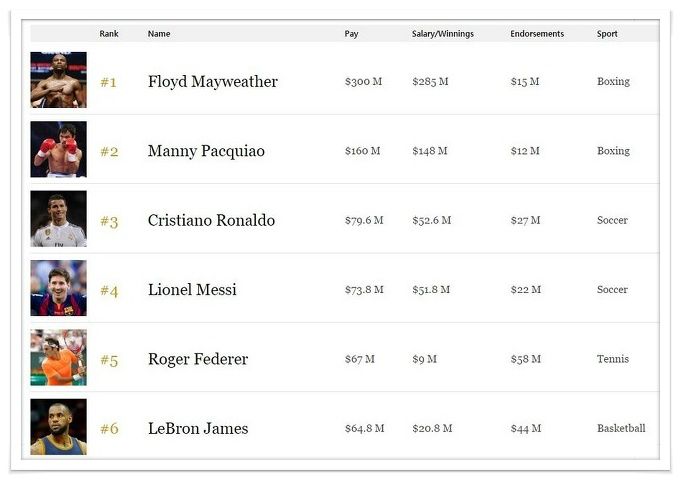Sort by the Pay column header
This screenshot has height=480, width=681.
point(351,34)
